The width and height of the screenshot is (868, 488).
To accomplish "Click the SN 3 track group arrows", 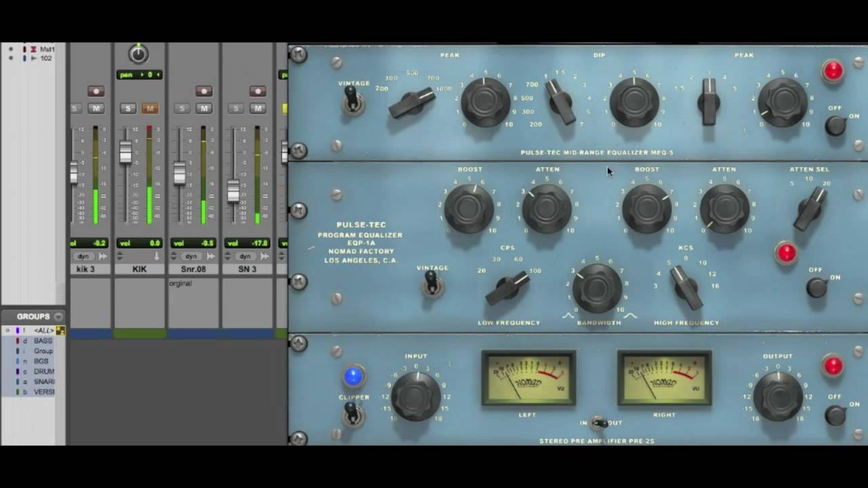I will 228,256.
